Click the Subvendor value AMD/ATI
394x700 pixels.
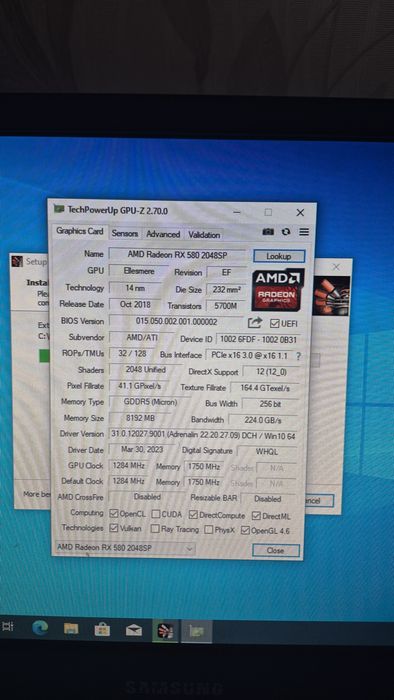(x=141, y=338)
